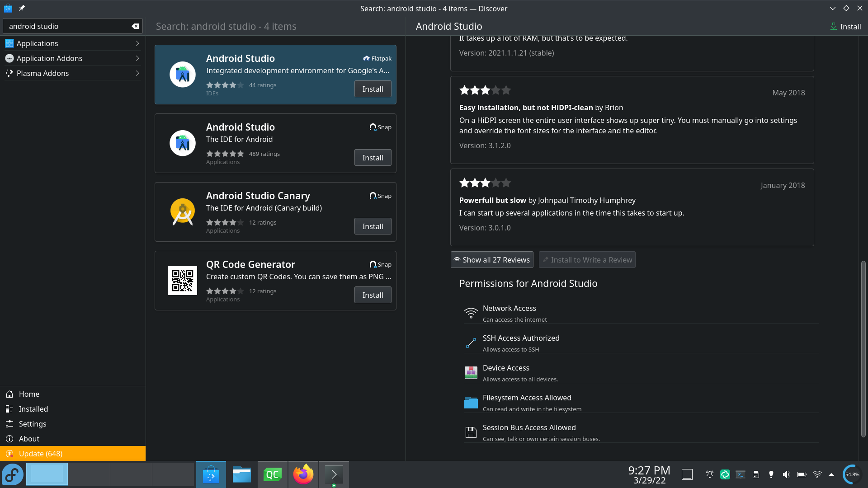Click the Filesystem Access folder icon

[471, 403]
